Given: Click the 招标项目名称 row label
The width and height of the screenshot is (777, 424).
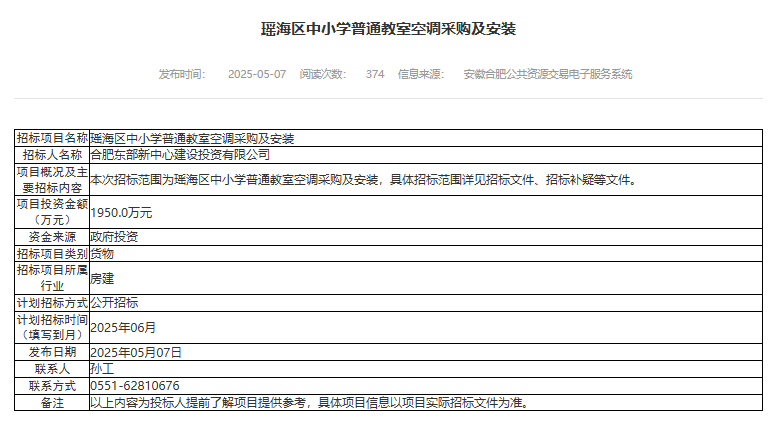Looking at the screenshot, I should (x=52, y=138).
